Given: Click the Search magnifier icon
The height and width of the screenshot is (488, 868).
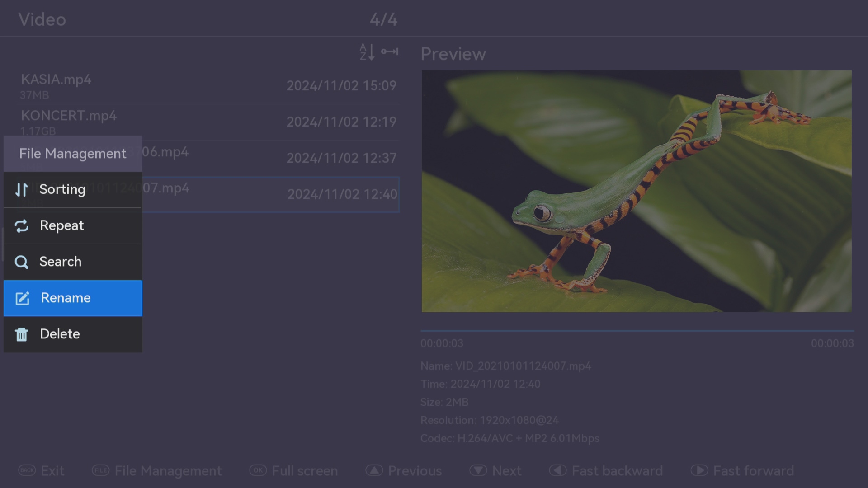Looking at the screenshot, I should coord(21,262).
